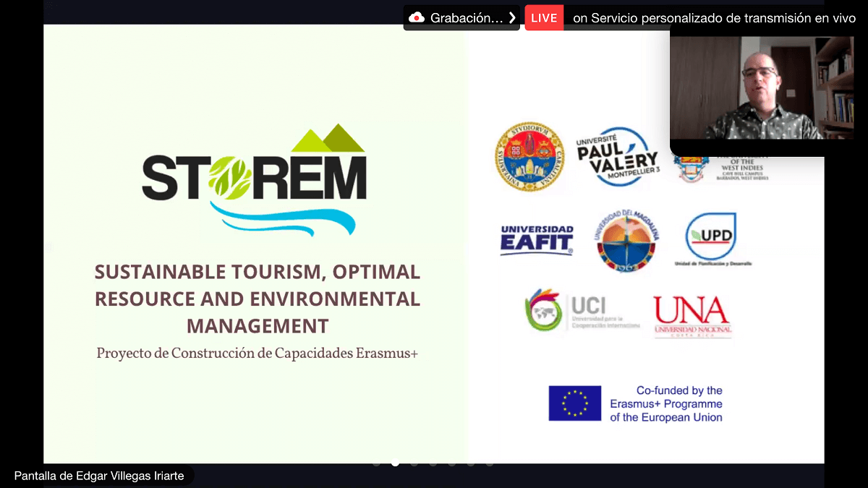
Task: Click the Universidad EAFIT logo
Action: click(537, 240)
